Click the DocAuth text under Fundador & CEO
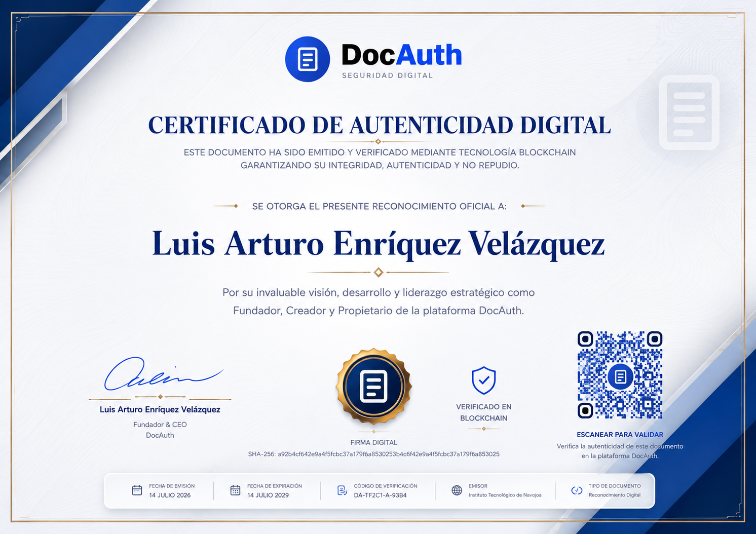This screenshot has width=756, height=534. coord(160,435)
